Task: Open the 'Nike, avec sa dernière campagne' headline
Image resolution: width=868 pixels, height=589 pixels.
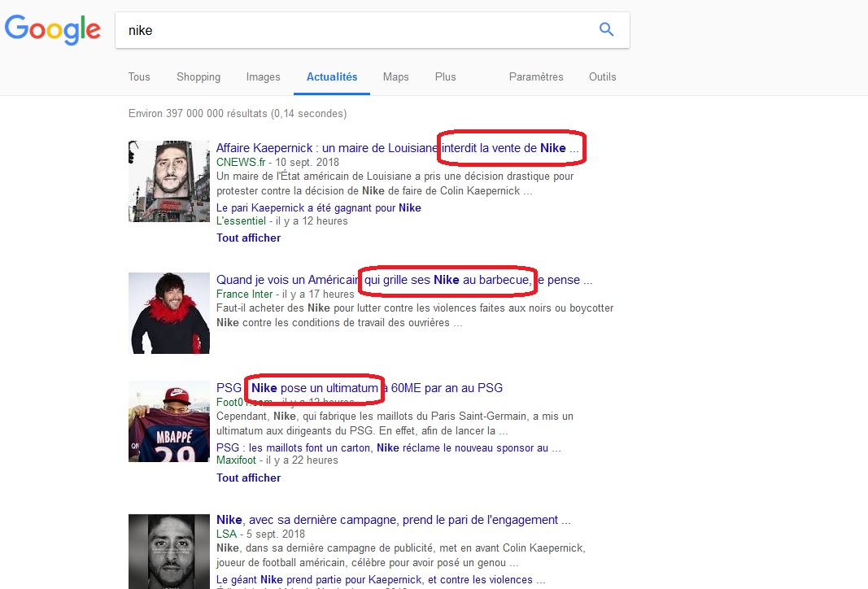Action: tap(393, 520)
